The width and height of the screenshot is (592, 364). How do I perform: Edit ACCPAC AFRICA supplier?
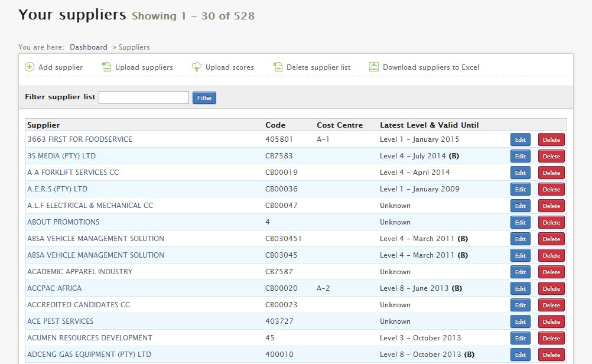pyautogui.click(x=521, y=289)
